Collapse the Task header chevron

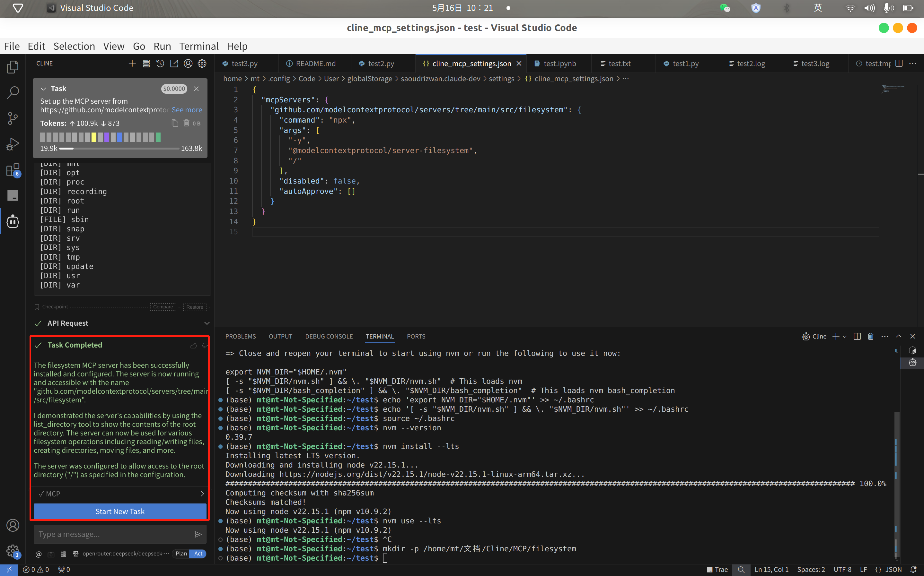(x=43, y=89)
